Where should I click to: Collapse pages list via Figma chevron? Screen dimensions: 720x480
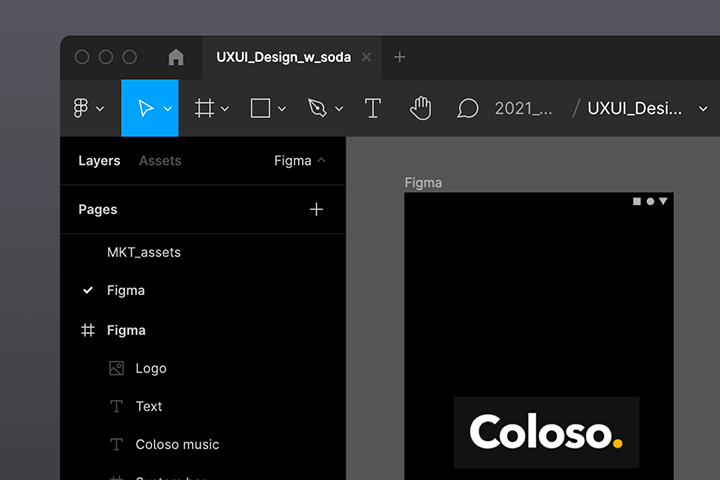click(321, 160)
